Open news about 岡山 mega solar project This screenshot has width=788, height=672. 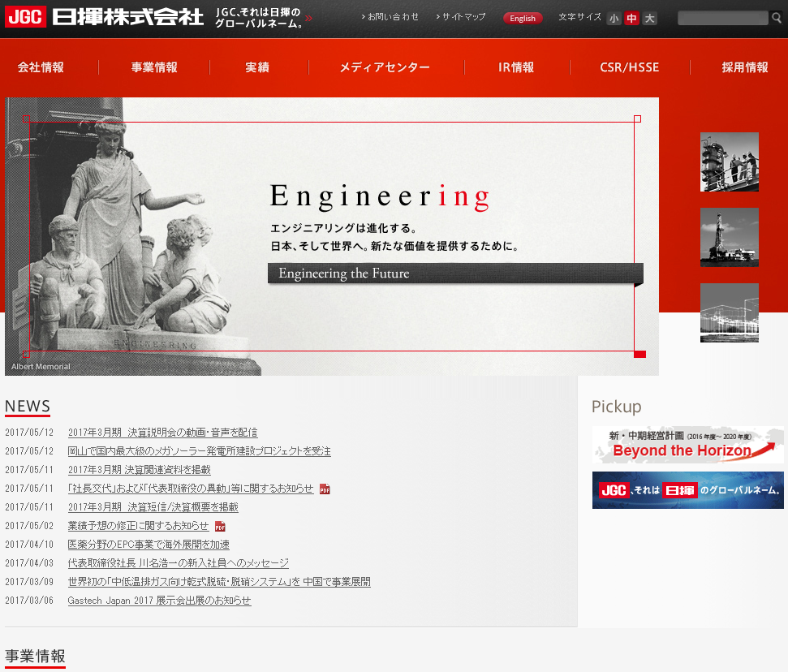tap(200, 451)
